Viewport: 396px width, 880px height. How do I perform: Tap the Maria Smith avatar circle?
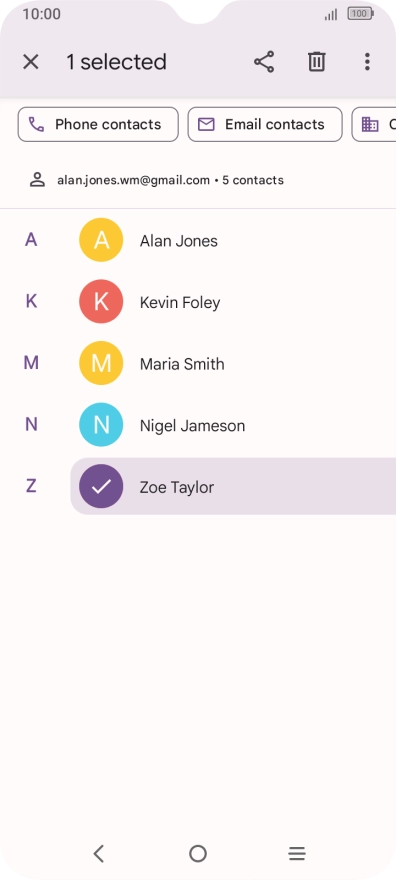pyautogui.click(x=101, y=364)
